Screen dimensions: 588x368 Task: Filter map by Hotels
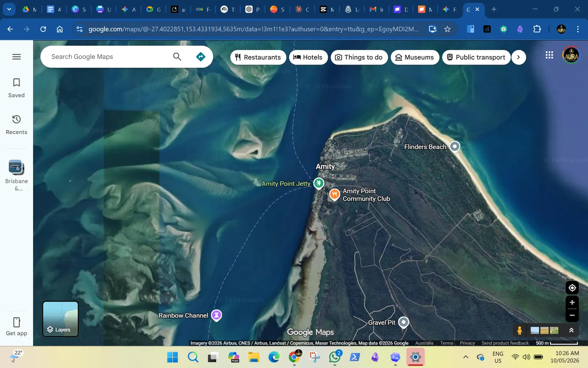point(308,57)
